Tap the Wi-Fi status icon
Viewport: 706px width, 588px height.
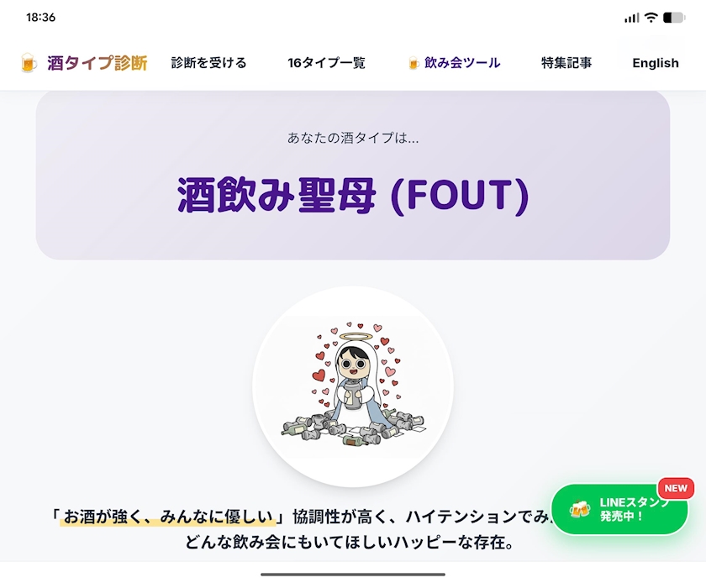pyautogui.click(x=651, y=18)
